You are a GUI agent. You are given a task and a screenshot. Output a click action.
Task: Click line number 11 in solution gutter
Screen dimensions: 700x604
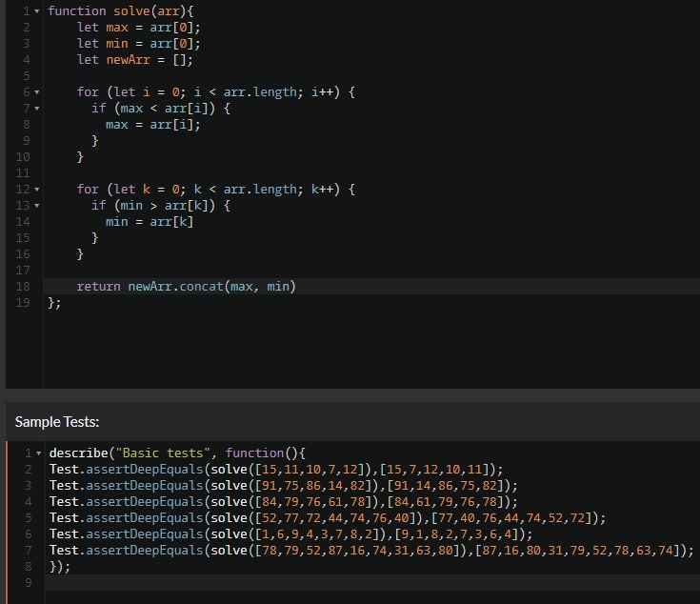(x=23, y=173)
